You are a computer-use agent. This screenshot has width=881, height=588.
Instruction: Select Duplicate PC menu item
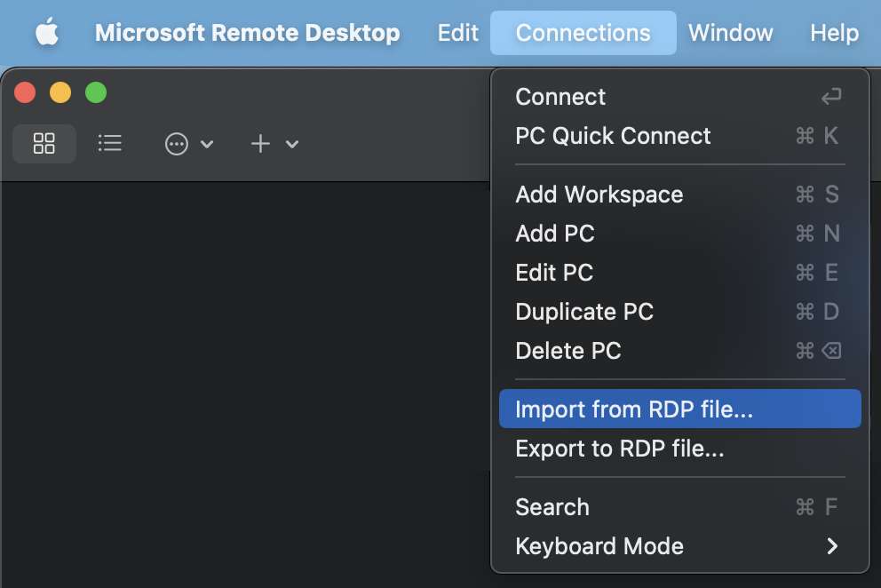[680, 312]
